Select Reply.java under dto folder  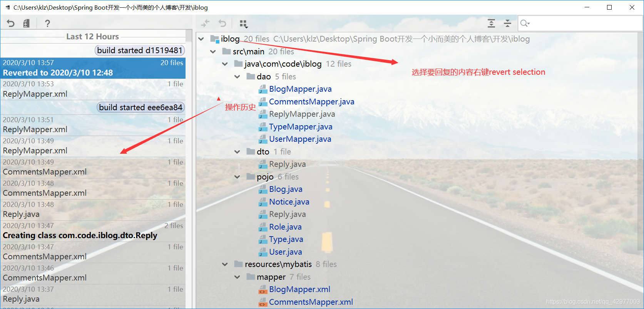point(287,164)
